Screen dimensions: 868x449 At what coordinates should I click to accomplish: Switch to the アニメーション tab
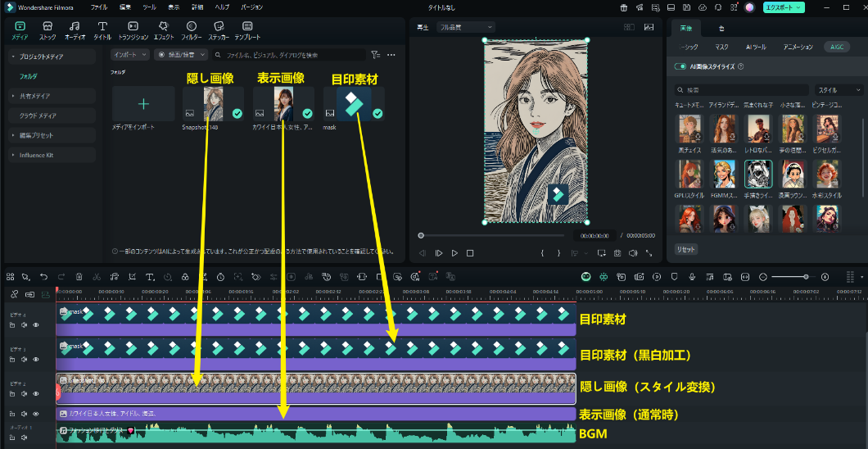(x=798, y=47)
